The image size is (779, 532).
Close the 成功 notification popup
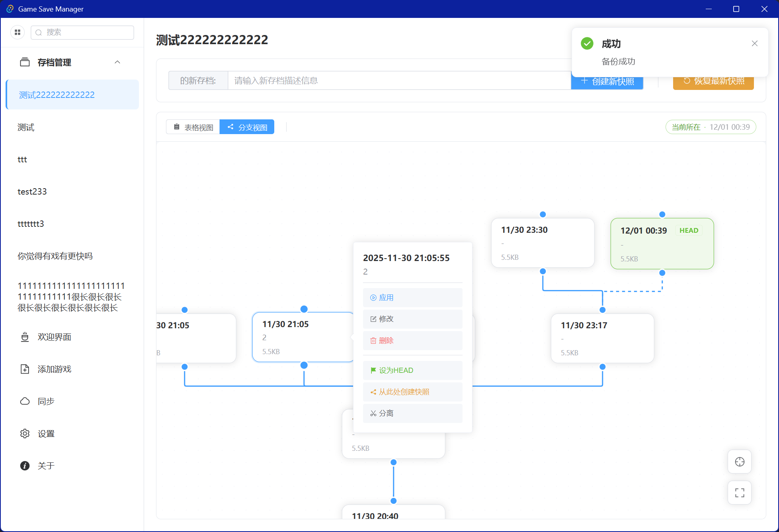754,43
